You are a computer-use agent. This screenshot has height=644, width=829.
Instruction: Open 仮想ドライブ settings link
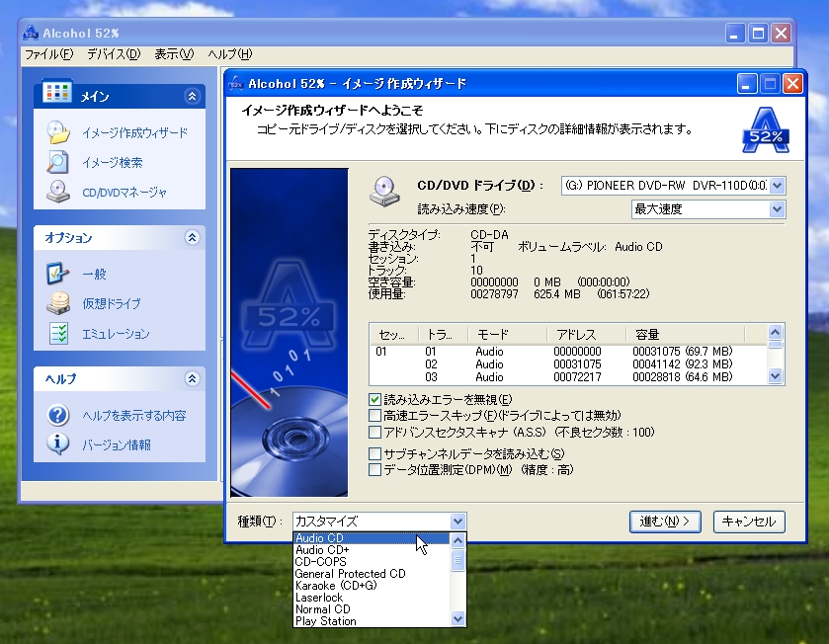[112, 304]
